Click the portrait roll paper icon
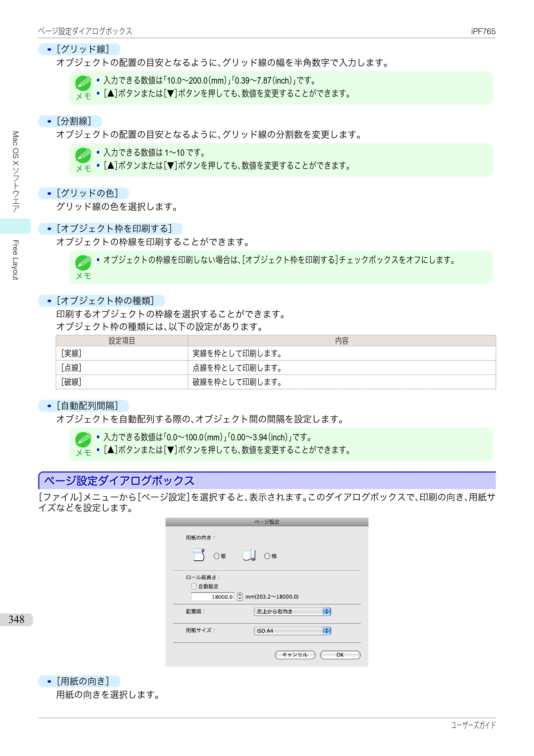Screen dimensions: 534x756 [x=198, y=555]
